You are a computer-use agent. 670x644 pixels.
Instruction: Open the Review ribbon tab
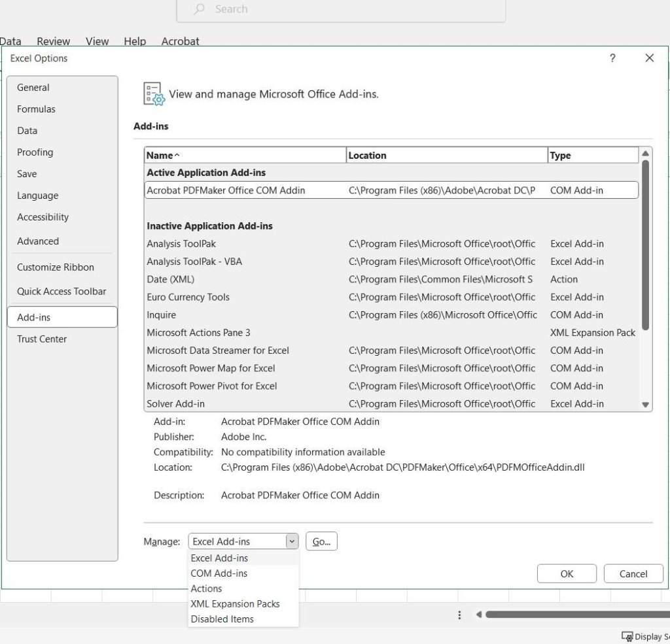[53, 41]
